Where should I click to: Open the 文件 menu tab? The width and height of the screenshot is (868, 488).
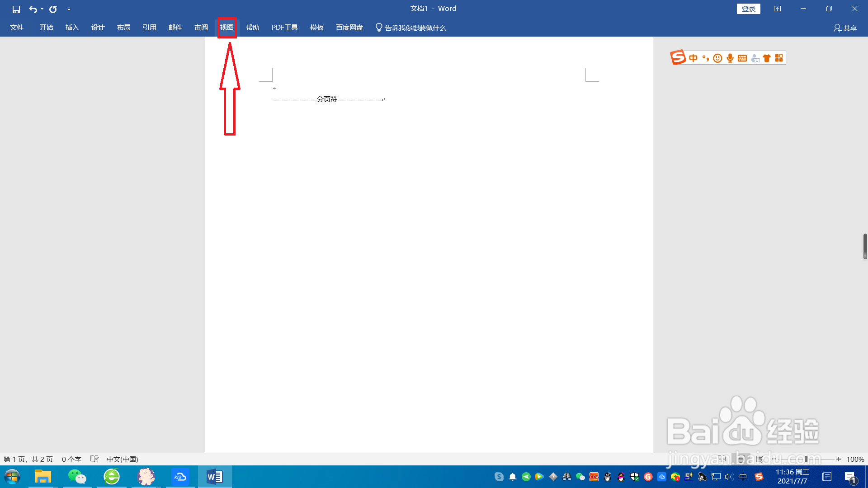[17, 28]
